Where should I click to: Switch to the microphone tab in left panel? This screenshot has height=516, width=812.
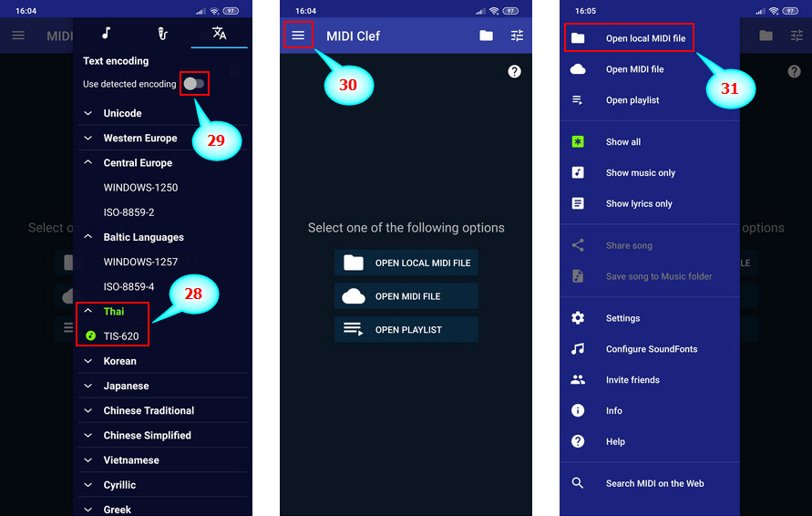click(162, 34)
